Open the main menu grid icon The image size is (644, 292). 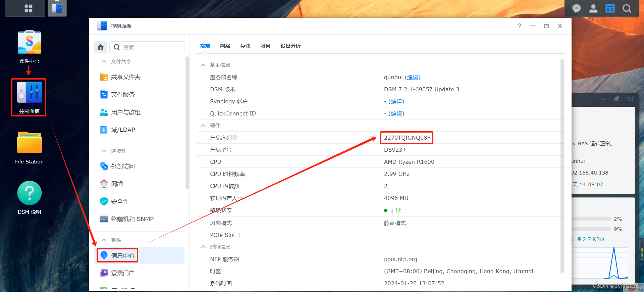point(29,8)
